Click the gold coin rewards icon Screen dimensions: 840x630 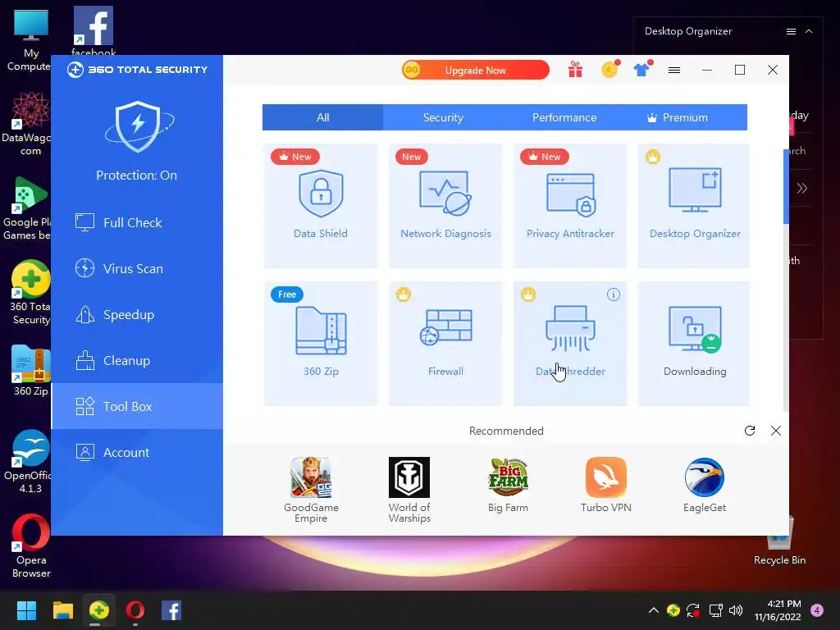click(609, 69)
